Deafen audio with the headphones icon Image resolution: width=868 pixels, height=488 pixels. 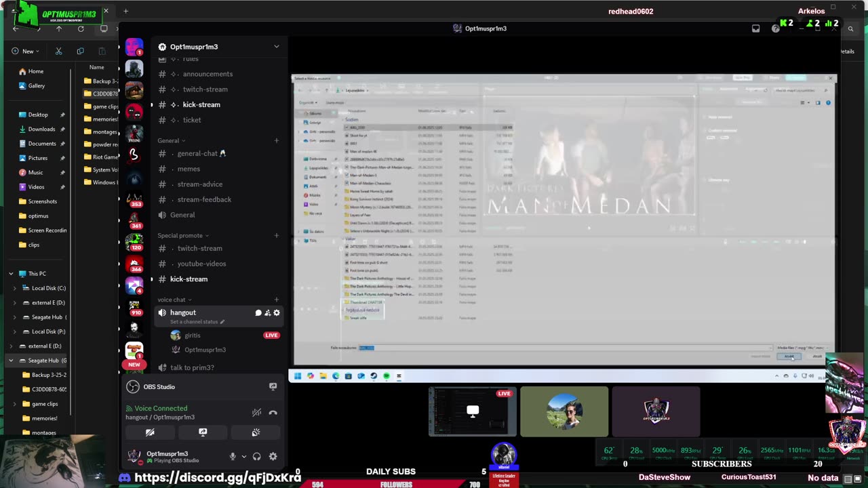click(x=256, y=457)
